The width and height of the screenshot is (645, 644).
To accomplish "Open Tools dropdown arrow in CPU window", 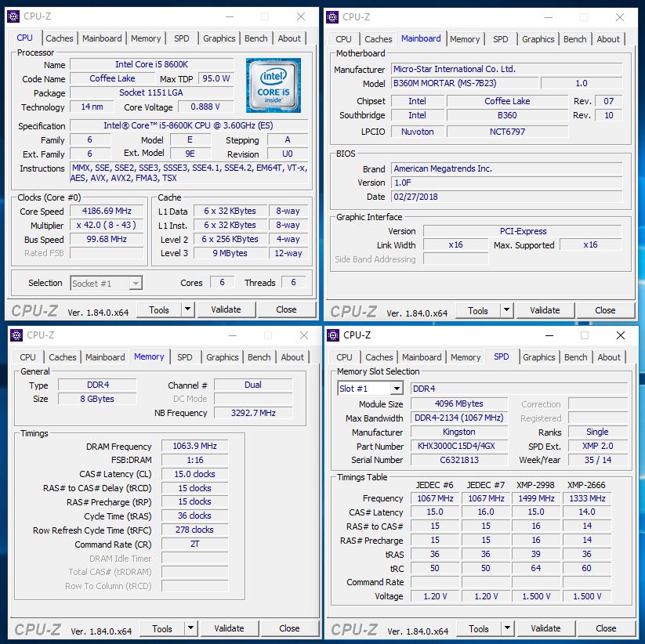I will pos(187,309).
